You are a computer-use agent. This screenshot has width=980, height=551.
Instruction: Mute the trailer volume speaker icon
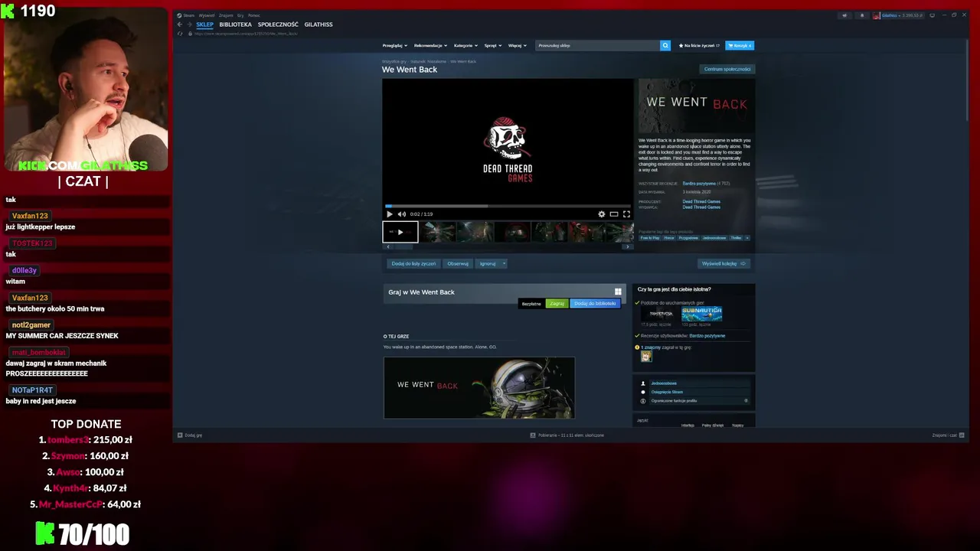(402, 214)
